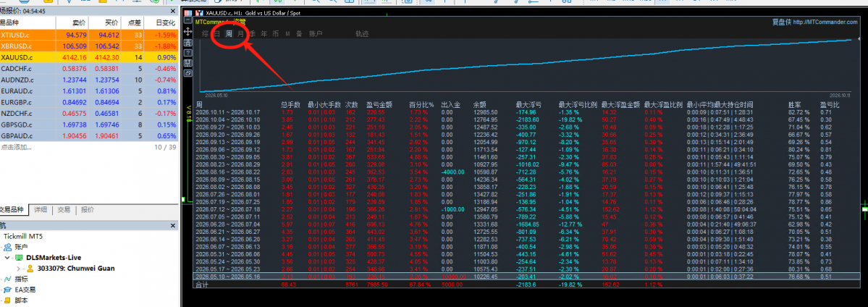
Task: Select AUDNZD.c in Market Watch
Action: (88, 80)
